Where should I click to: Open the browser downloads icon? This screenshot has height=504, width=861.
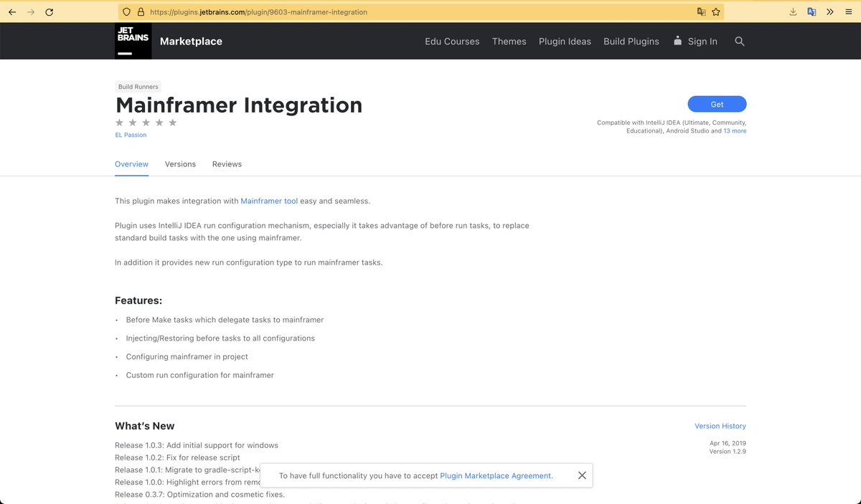793,12
